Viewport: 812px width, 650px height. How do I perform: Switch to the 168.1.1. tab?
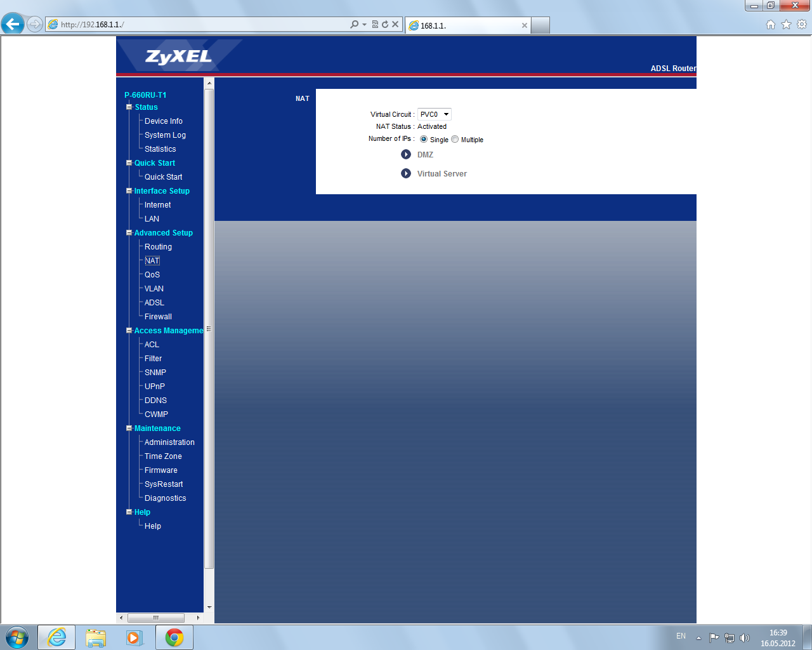tap(467, 25)
